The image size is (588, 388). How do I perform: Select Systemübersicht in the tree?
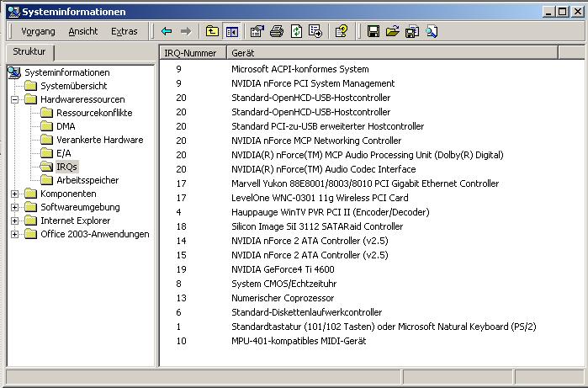point(73,86)
